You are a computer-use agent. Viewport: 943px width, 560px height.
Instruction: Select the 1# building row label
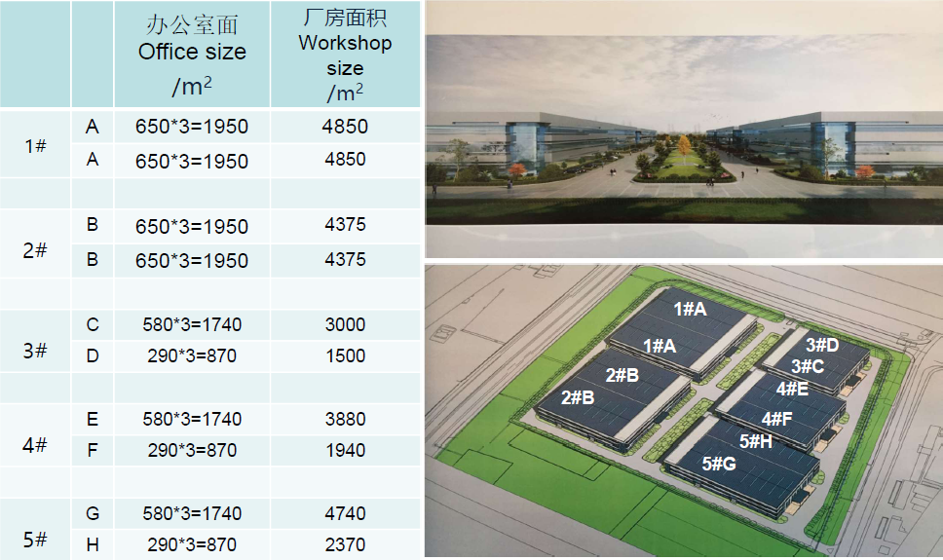click(35, 145)
